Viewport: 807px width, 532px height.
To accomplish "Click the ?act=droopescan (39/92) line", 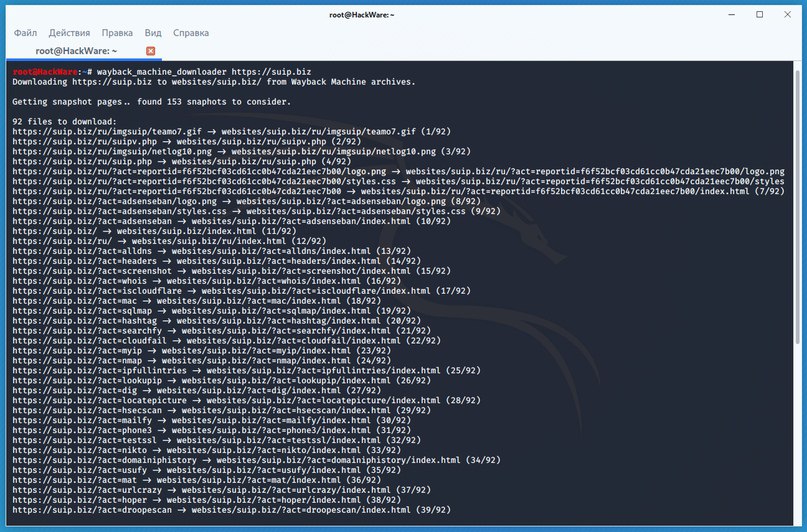I will [231, 510].
